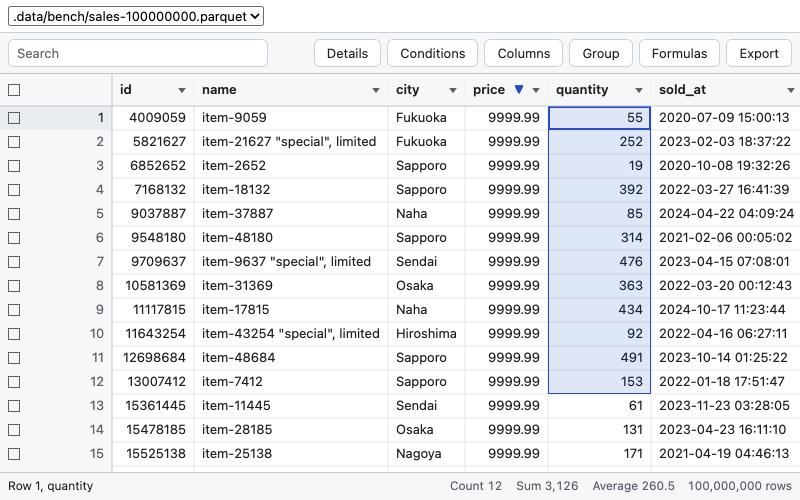Image resolution: width=800 pixels, height=500 pixels.
Task: Check the checkbox for row 3
Action: (14, 166)
